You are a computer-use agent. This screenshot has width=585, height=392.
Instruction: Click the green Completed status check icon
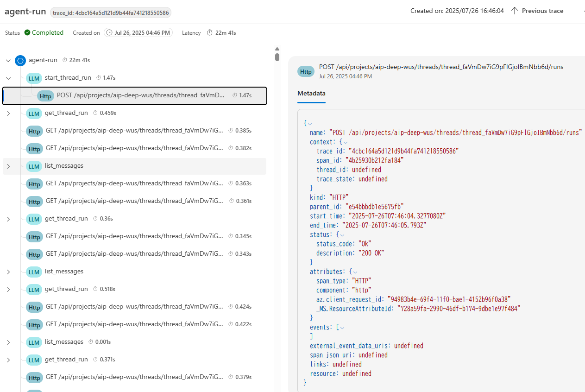coord(28,32)
